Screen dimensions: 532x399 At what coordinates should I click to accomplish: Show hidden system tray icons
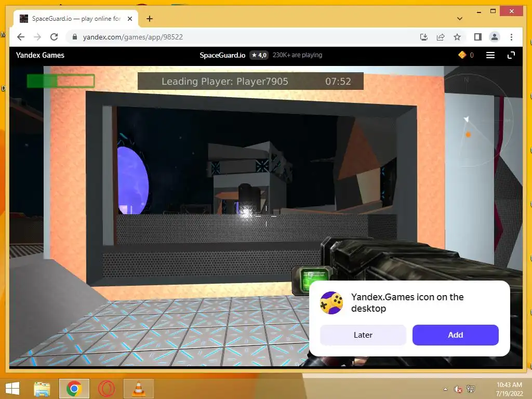(x=445, y=389)
